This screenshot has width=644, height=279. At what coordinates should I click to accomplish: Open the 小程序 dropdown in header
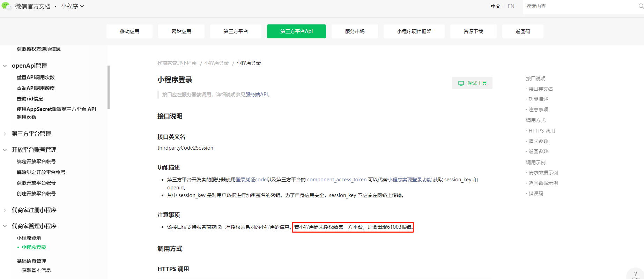73,6
